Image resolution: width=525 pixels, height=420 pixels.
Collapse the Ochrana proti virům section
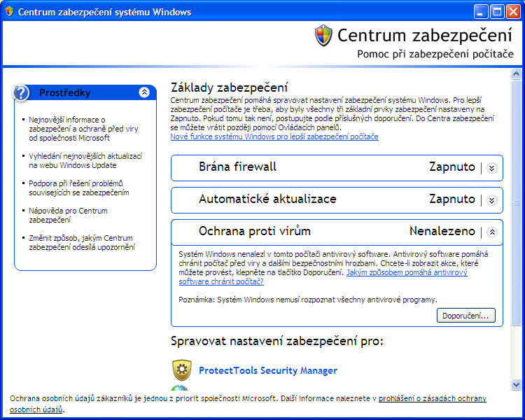(491, 232)
